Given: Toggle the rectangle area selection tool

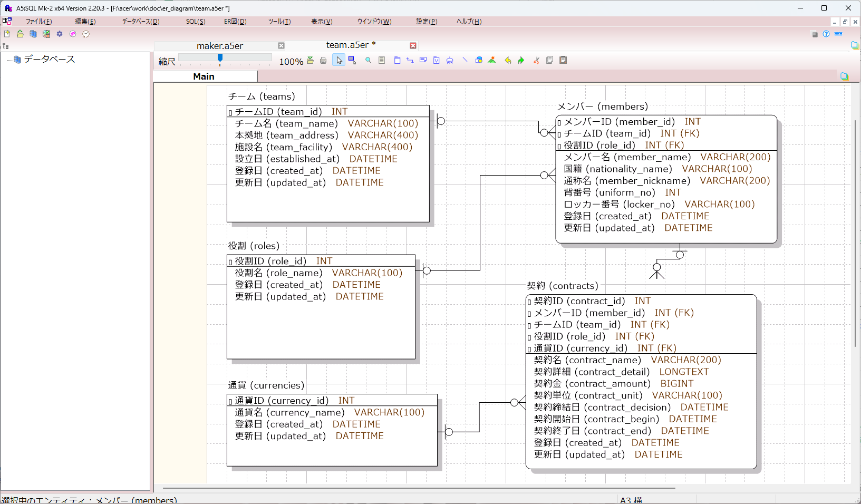Looking at the screenshot, I should pyautogui.click(x=352, y=61).
